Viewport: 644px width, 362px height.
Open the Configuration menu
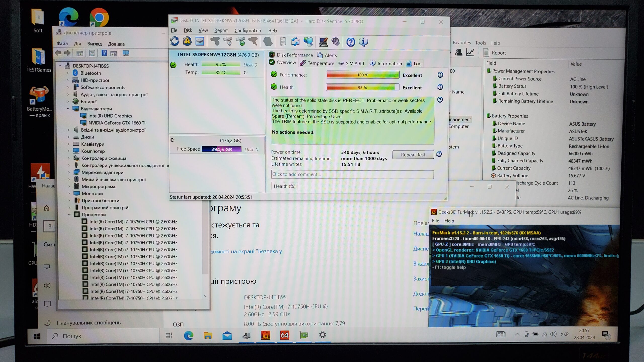248,30
